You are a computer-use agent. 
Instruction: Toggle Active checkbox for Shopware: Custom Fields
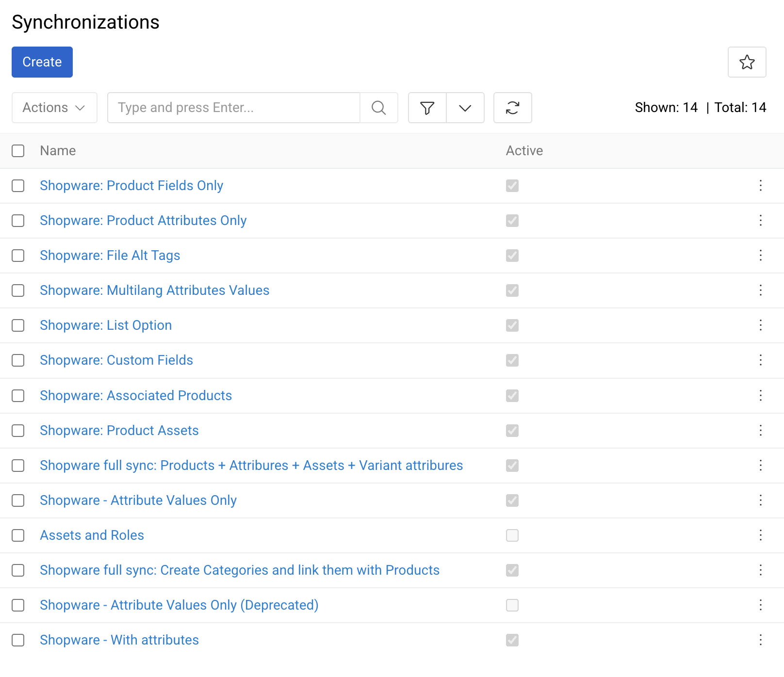(512, 360)
